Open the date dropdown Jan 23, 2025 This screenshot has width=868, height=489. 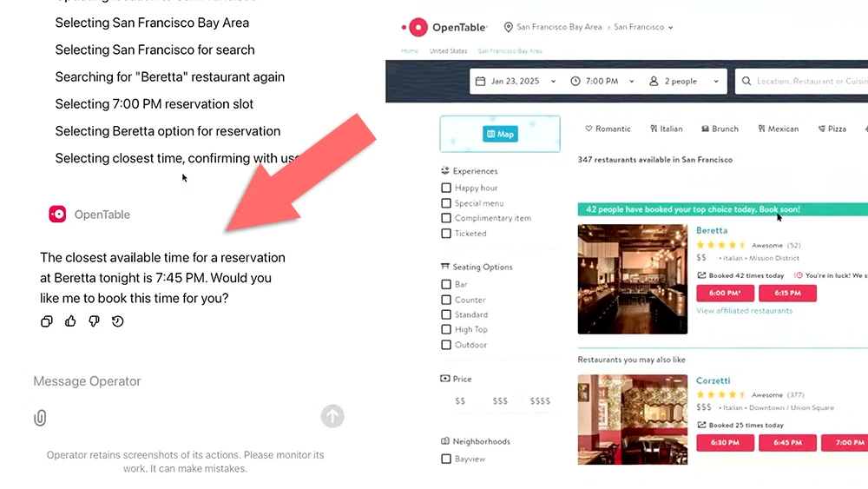click(516, 82)
